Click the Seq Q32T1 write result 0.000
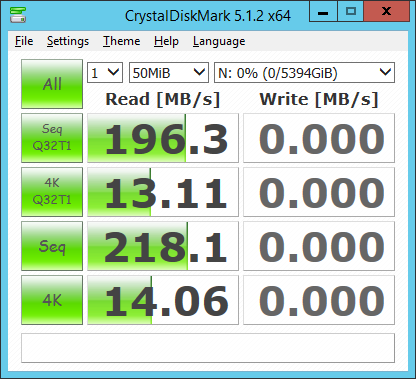 point(319,138)
